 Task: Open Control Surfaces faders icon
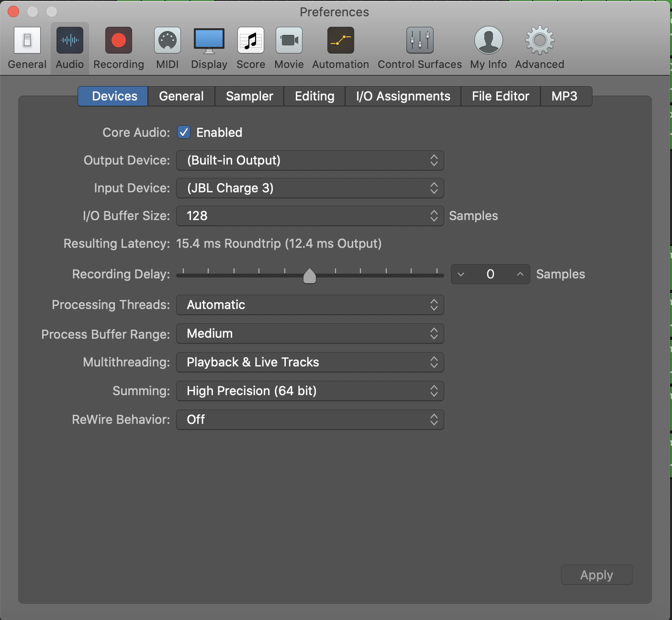pos(420,40)
